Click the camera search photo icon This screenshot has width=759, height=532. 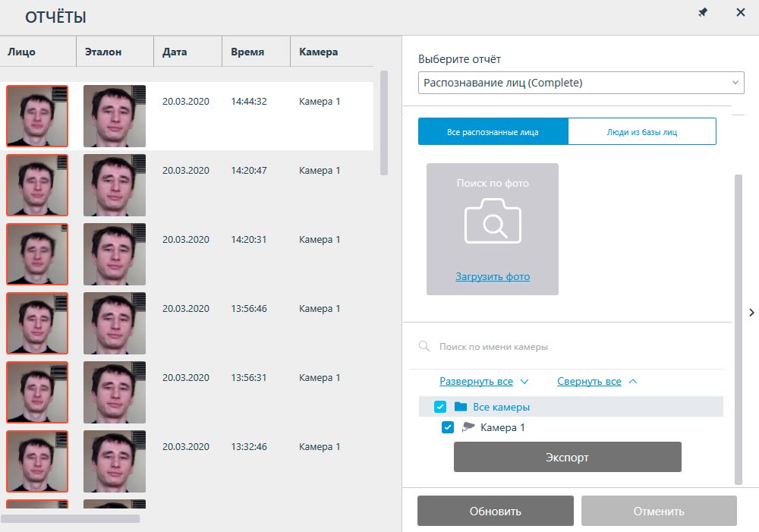coord(493,221)
